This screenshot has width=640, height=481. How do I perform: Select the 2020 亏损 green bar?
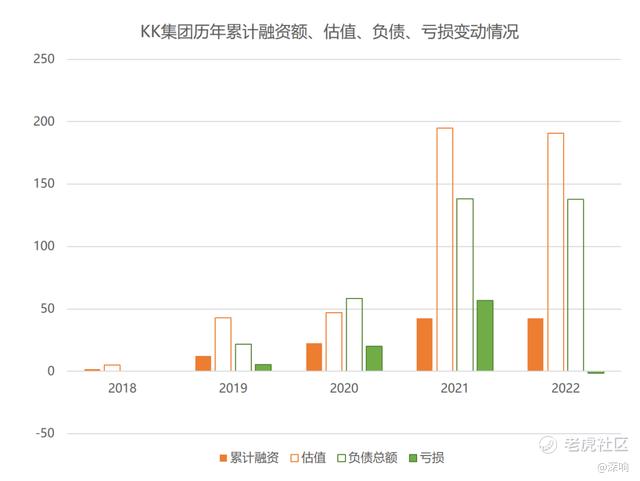click(374, 359)
